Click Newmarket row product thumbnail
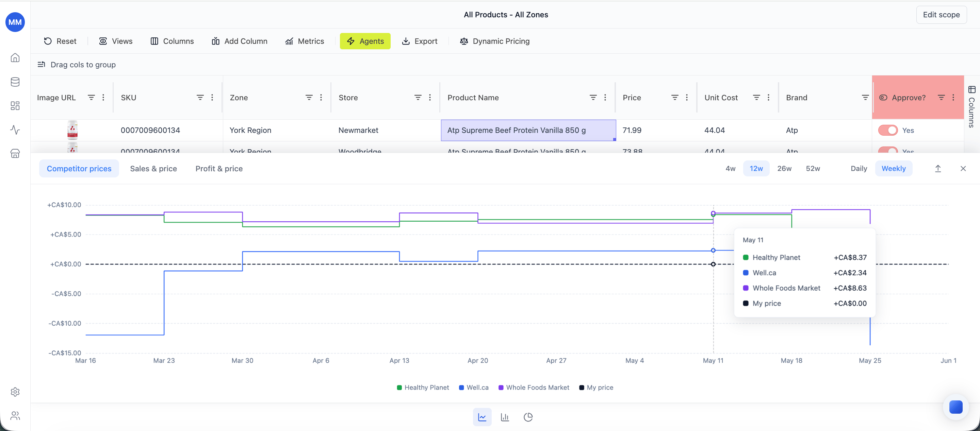The image size is (980, 431). pos(72,130)
